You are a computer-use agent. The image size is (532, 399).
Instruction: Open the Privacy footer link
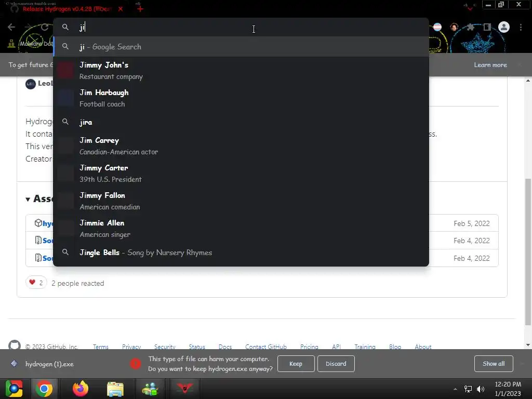point(131,347)
